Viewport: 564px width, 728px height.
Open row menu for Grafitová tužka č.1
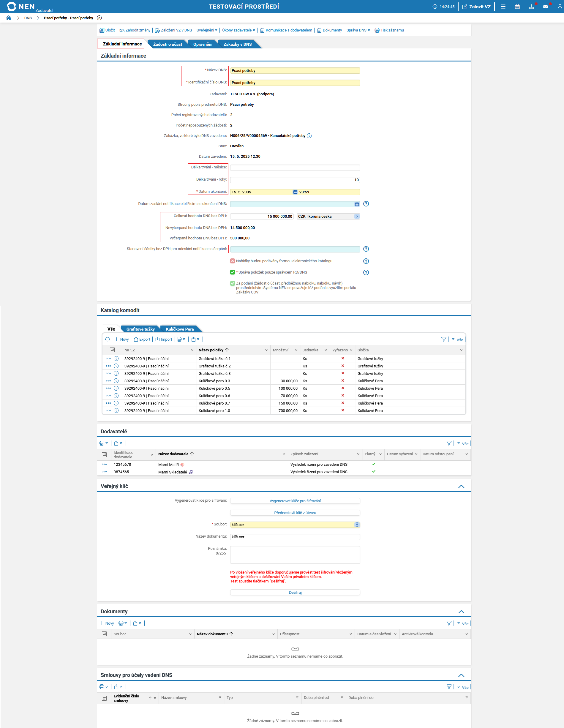point(108,359)
